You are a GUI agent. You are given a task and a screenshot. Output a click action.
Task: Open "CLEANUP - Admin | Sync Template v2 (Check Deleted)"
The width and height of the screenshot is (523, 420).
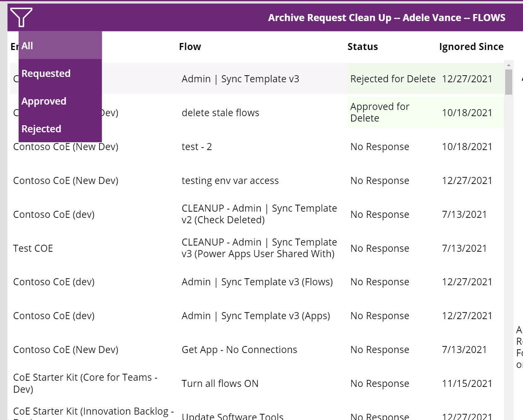pos(260,214)
